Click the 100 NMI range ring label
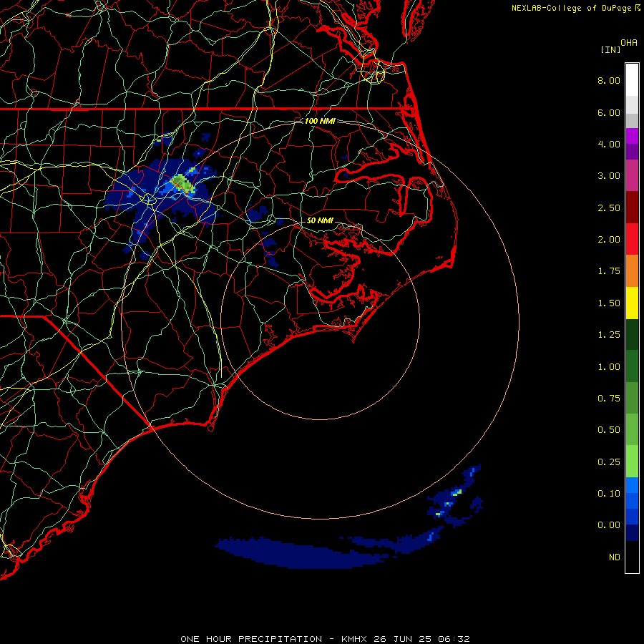 coord(320,121)
